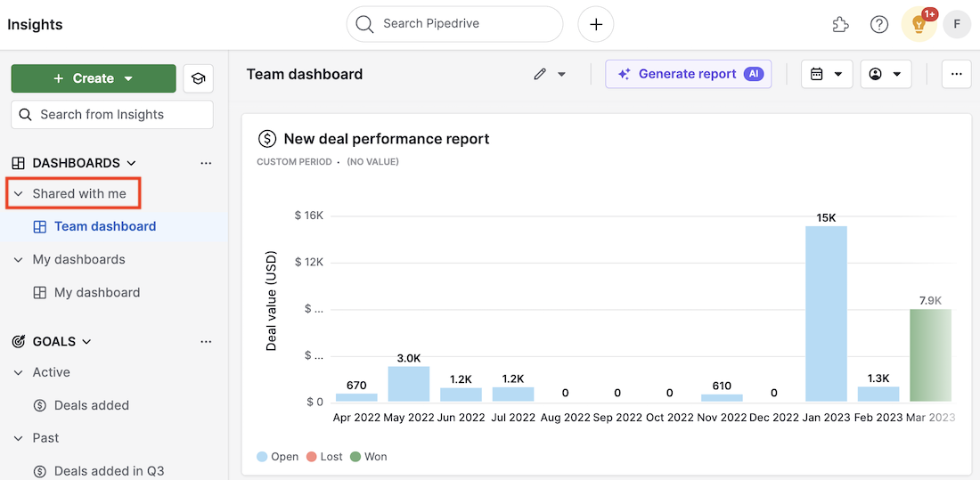Open New deal performance report title
The image size is (980, 480).
coord(387,139)
